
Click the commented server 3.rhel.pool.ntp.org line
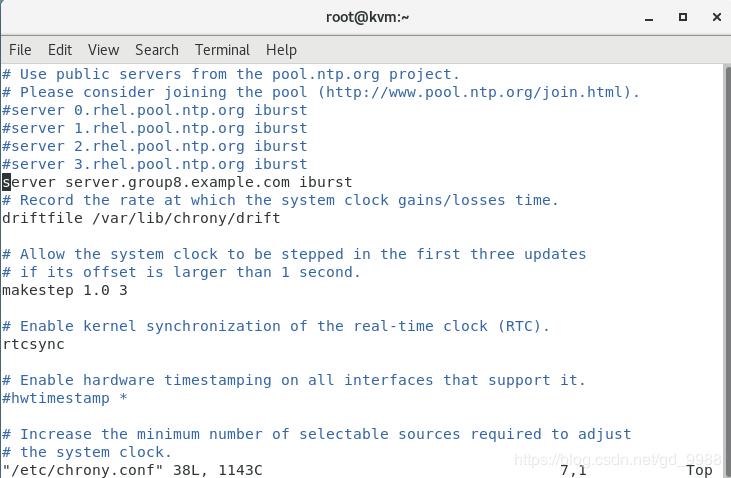click(x=155, y=164)
